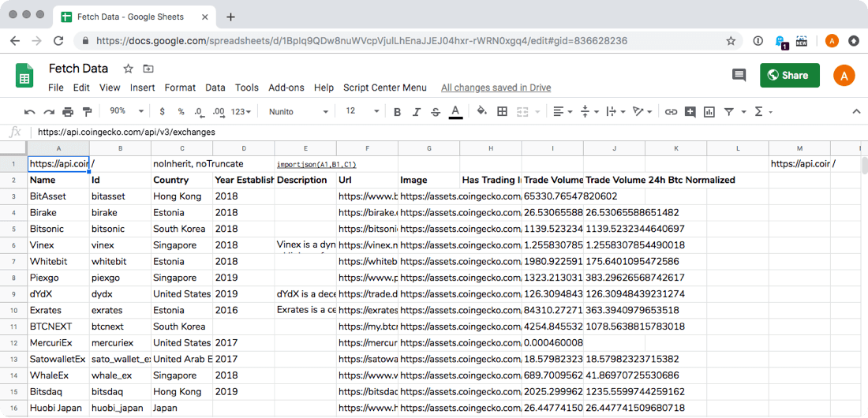Open horizontal align dropdown
This screenshot has height=418, width=868.
pyautogui.click(x=563, y=112)
